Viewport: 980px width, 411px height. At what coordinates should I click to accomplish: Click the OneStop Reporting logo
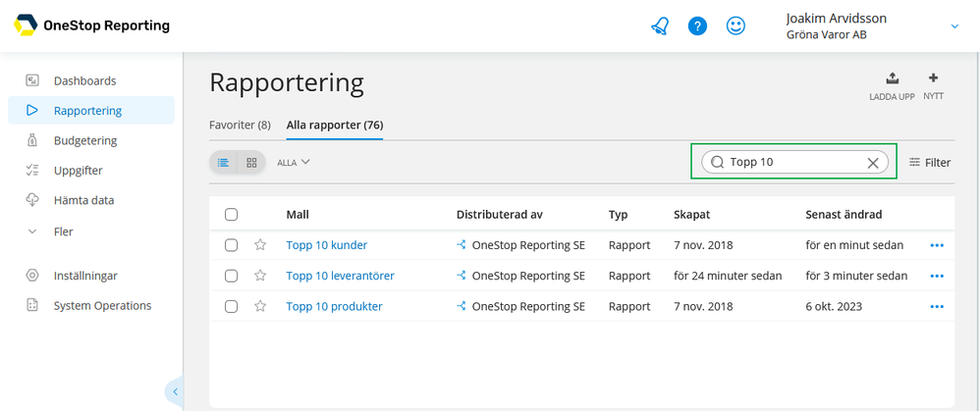pyautogui.click(x=91, y=26)
